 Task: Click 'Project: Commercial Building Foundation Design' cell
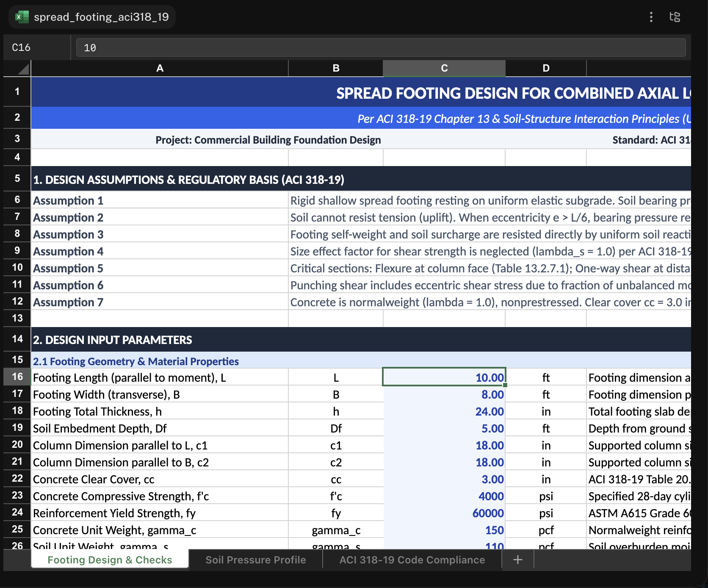pos(268,140)
